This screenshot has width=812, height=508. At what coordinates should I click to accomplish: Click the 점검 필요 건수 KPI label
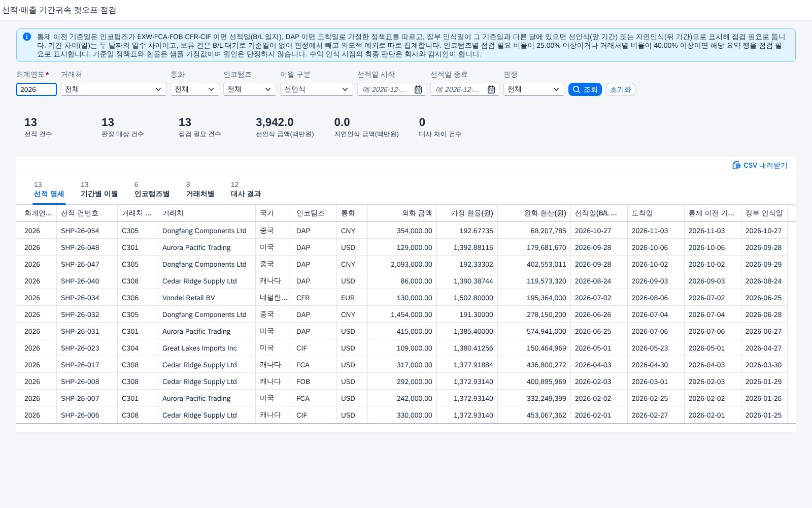(x=199, y=134)
